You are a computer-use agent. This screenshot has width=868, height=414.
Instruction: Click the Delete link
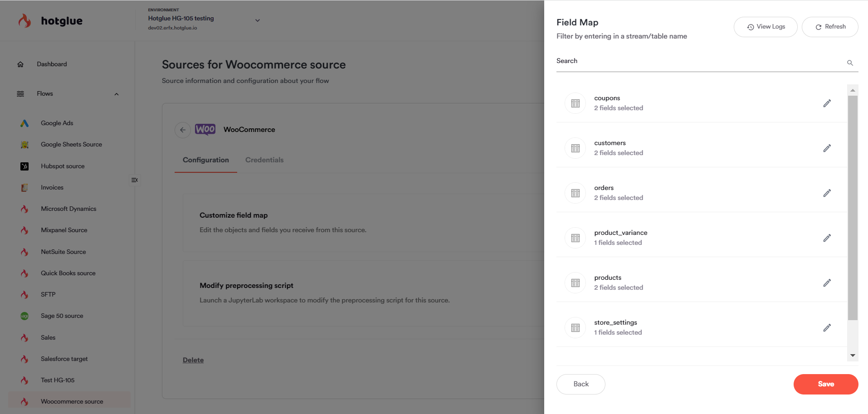click(193, 360)
